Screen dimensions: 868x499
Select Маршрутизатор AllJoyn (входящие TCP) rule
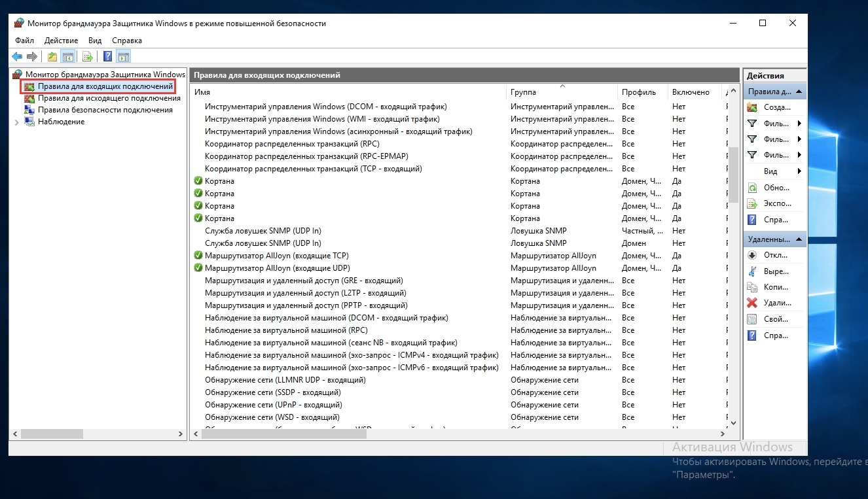[276, 256]
